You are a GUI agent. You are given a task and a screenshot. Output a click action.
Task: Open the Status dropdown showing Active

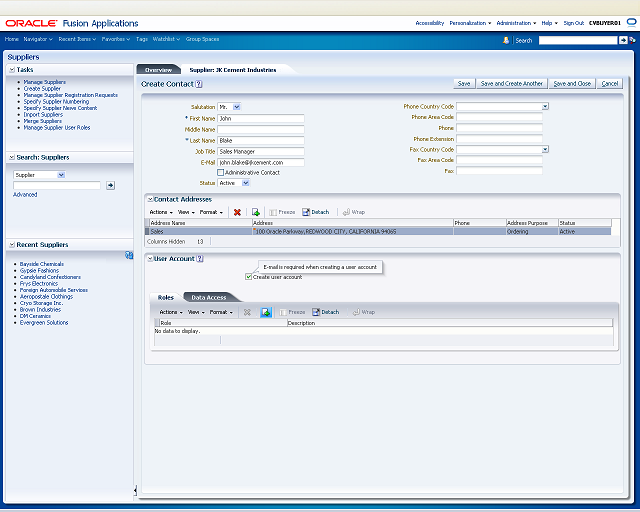[x=246, y=183]
